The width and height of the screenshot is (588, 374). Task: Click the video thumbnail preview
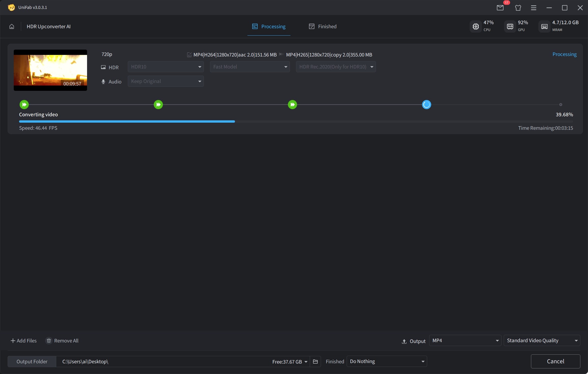[x=50, y=70]
